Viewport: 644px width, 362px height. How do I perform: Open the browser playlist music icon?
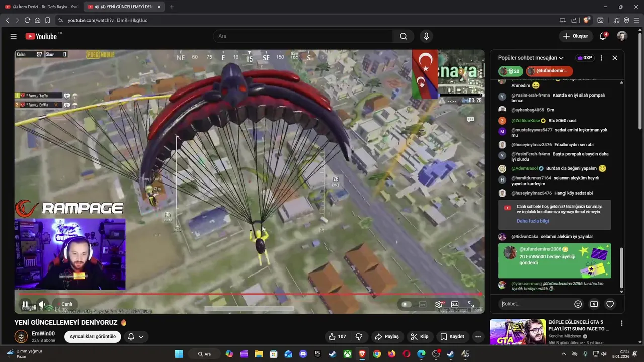tap(616, 20)
